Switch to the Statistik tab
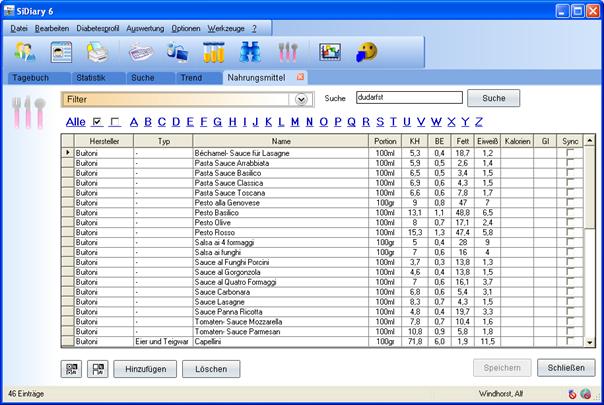Screen dimensions: 604x405 91,77
